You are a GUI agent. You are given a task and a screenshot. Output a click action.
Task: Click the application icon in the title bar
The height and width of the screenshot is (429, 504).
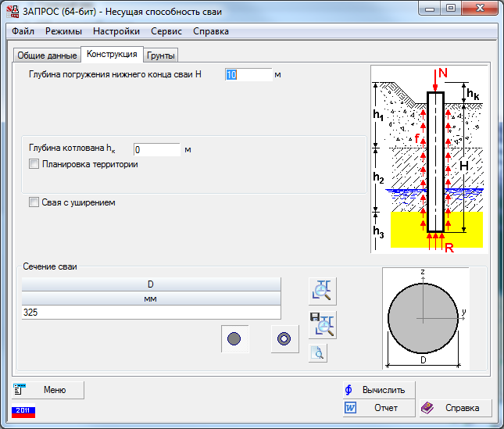(x=13, y=12)
